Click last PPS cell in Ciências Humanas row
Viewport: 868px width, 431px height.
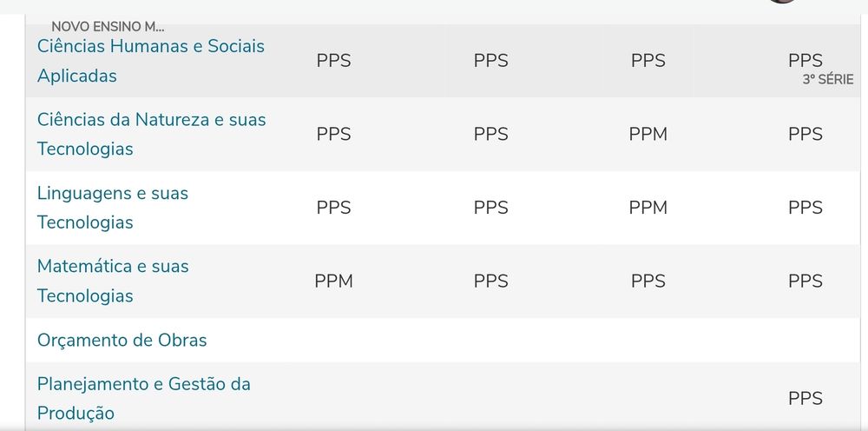pos(805,60)
